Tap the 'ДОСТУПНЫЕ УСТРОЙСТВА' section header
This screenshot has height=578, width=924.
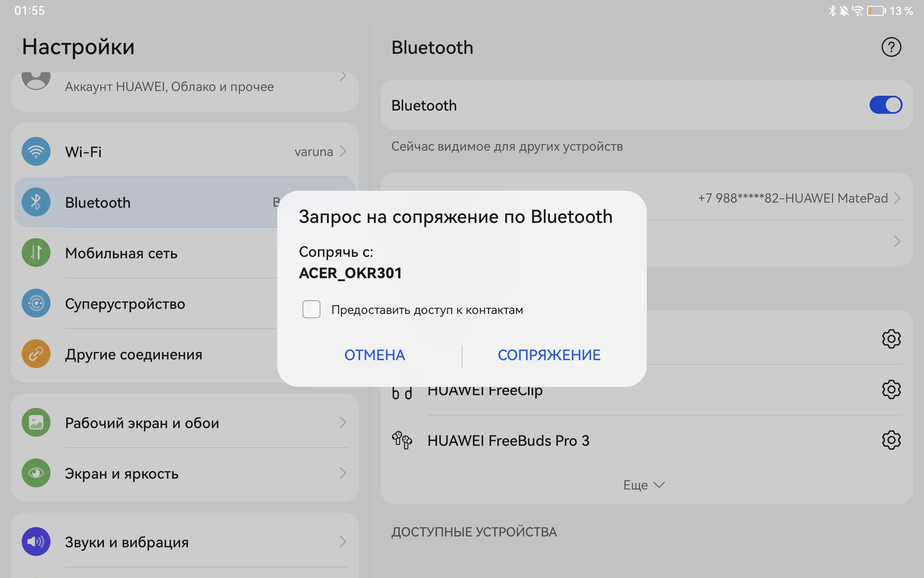point(474,532)
